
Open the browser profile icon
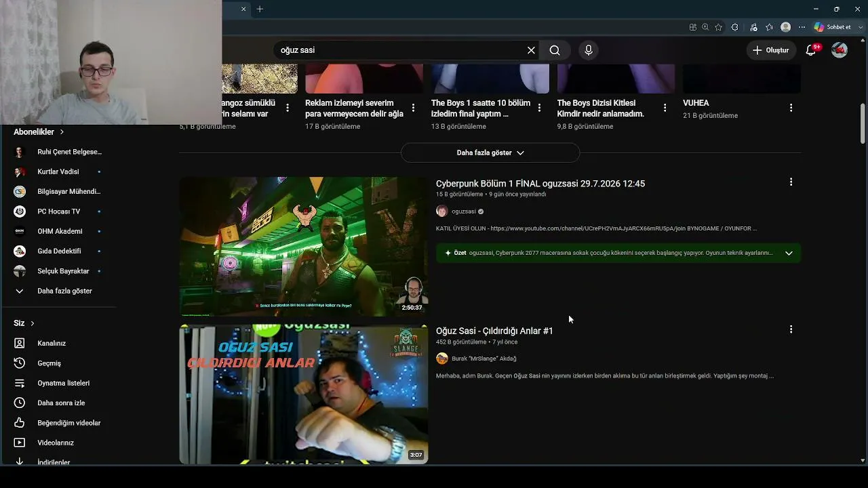coord(786,27)
